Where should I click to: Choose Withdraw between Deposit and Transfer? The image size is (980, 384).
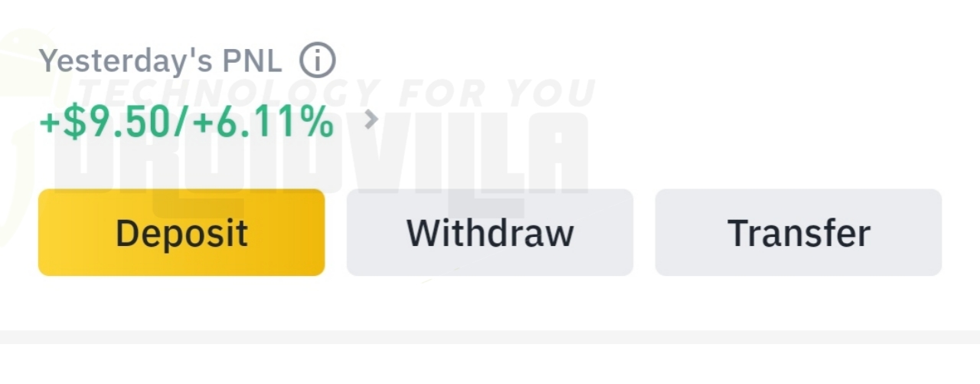pyautogui.click(x=490, y=232)
